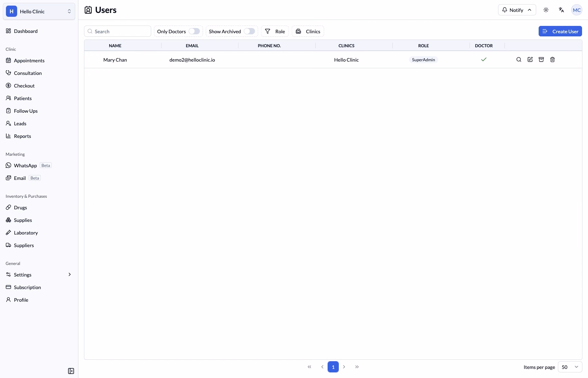588x378 pixels.
Task: Delete Mary Chan with trash icon
Action: [x=553, y=59]
